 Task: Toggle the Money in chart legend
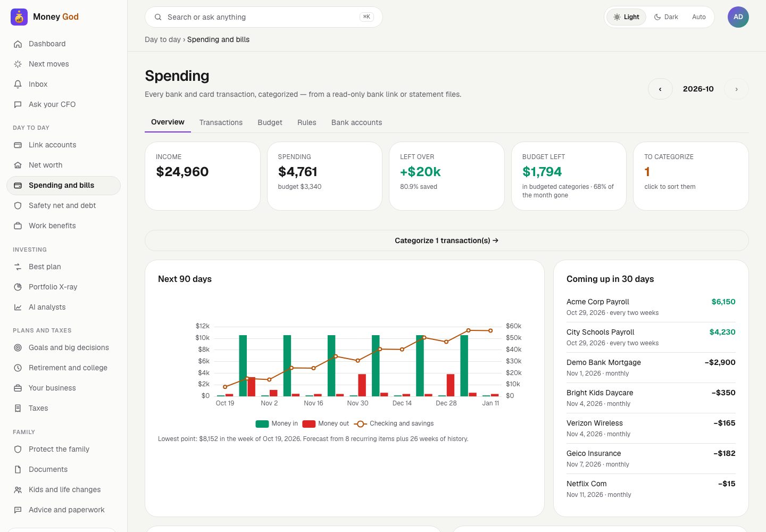277,423
